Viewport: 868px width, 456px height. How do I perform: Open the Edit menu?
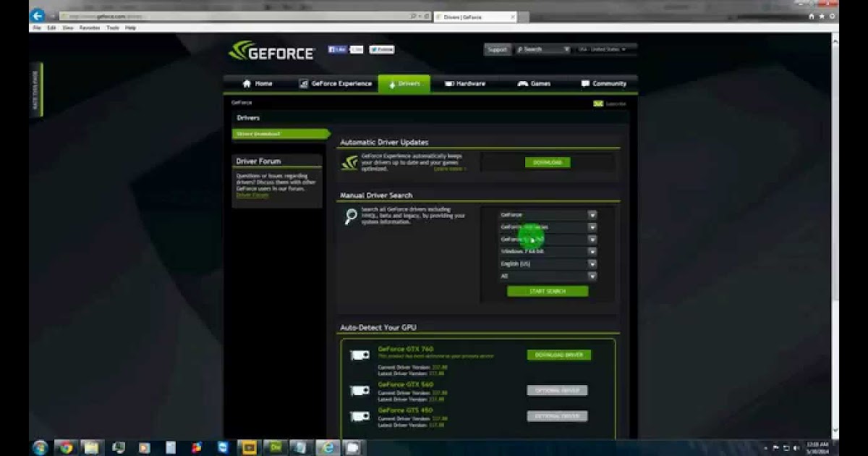(x=51, y=28)
